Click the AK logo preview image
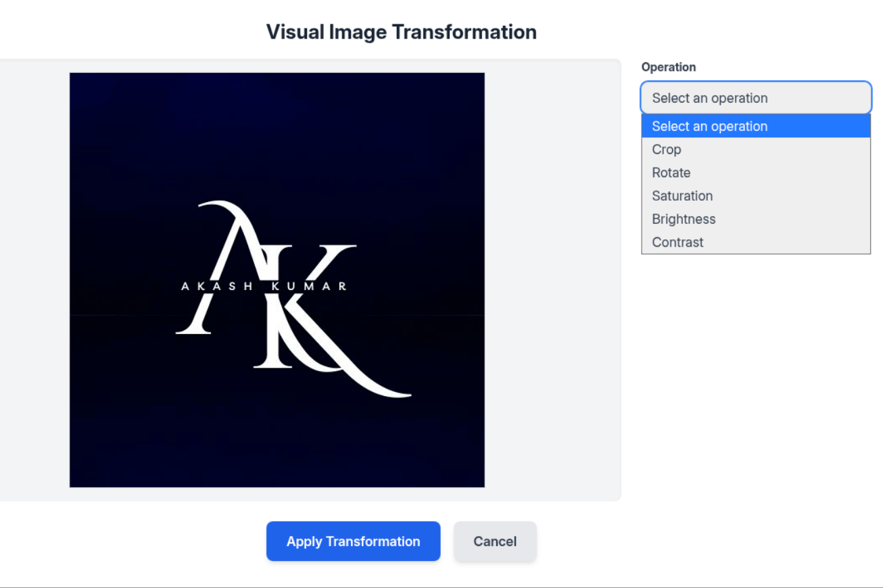The image size is (883, 588). click(277, 280)
